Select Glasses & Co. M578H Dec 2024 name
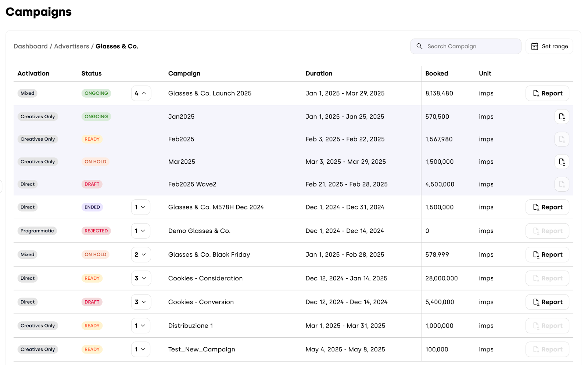588x373 pixels. (x=216, y=207)
